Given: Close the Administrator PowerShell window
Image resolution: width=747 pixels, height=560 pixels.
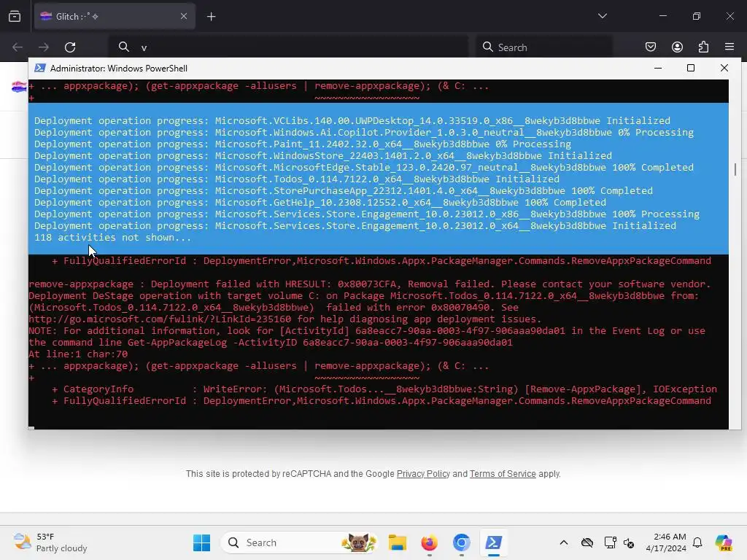Looking at the screenshot, I should click(x=724, y=68).
